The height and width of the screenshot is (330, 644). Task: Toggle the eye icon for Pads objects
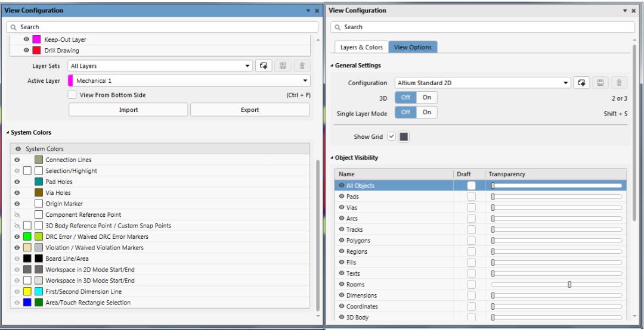[x=342, y=197]
